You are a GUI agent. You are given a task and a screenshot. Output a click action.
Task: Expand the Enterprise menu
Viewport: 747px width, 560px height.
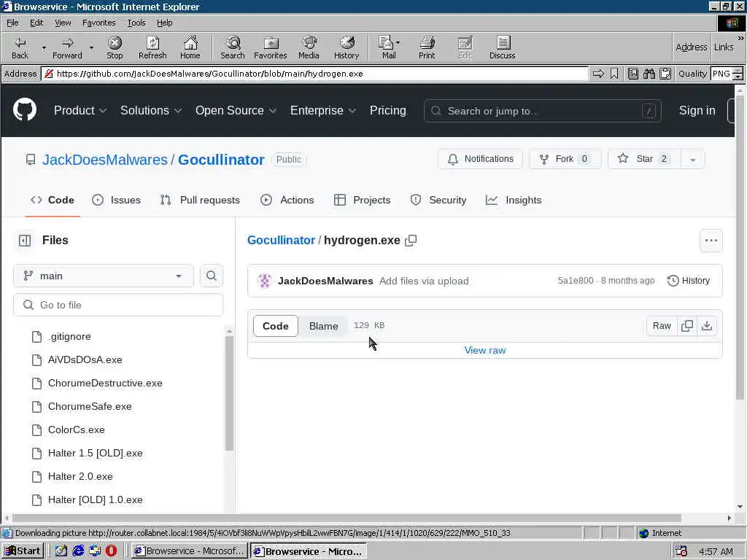point(323,111)
